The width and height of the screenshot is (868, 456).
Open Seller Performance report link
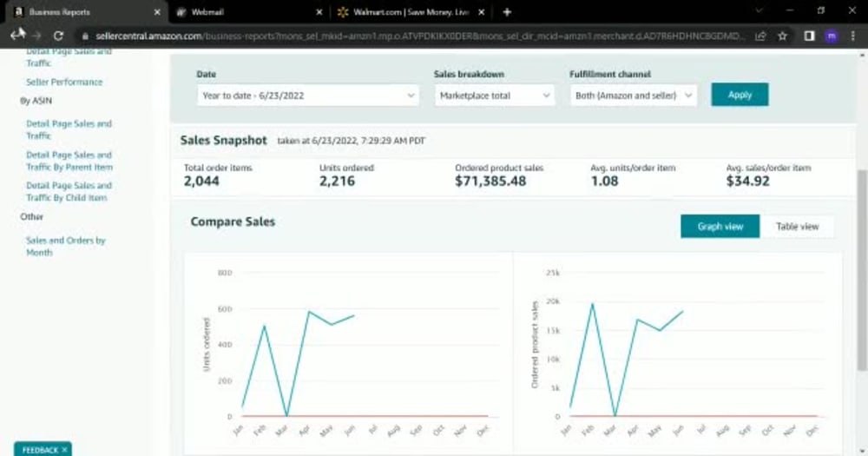pos(64,82)
